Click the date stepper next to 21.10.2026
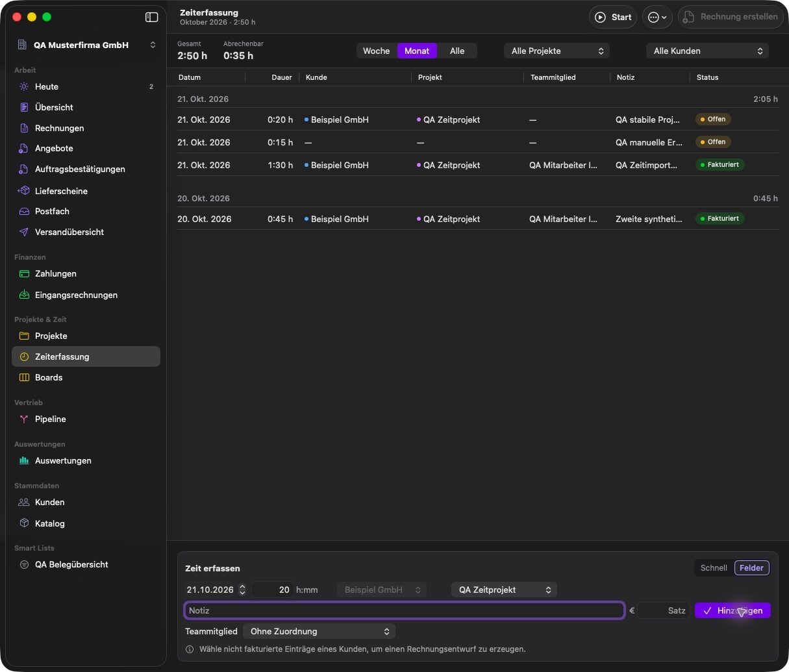The width and height of the screenshot is (789, 672). pyautogui.click(x=242, y=590)
